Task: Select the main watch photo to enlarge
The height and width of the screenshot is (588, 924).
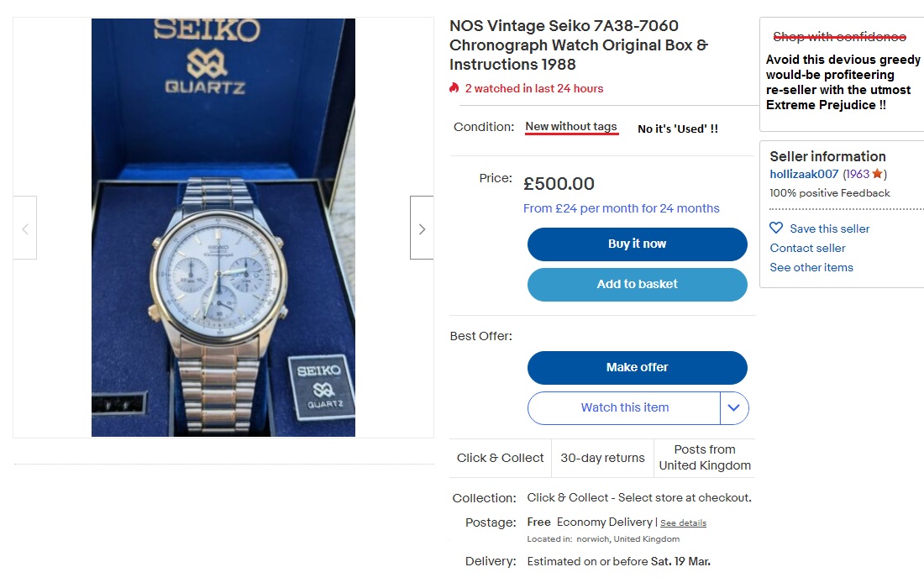Action: point(222,228)
